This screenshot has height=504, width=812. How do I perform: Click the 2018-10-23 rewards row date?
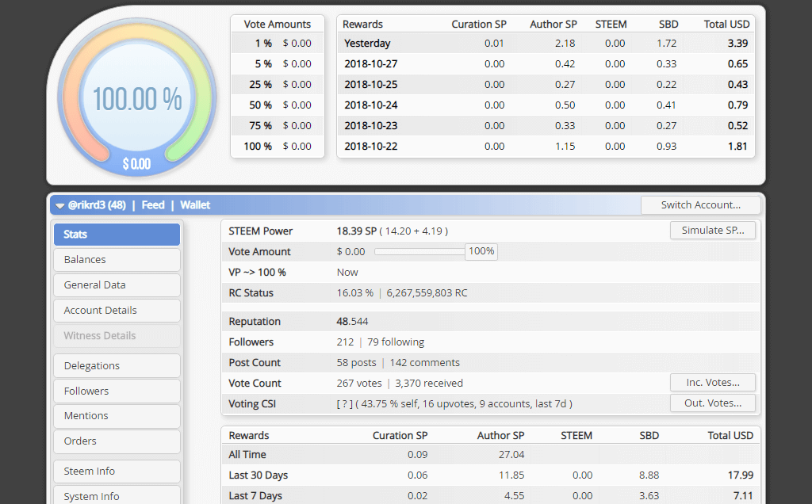(x=371, y=126)
